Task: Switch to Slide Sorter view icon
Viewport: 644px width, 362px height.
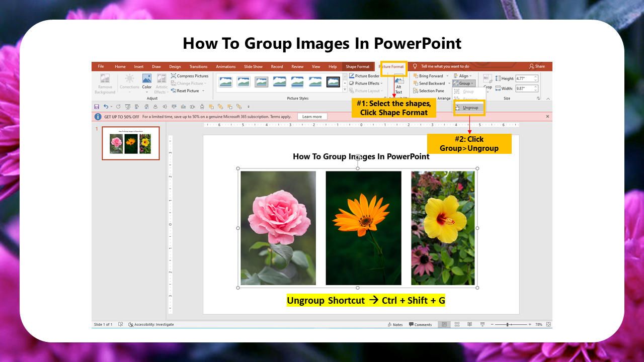Action: tap(457, 325)
